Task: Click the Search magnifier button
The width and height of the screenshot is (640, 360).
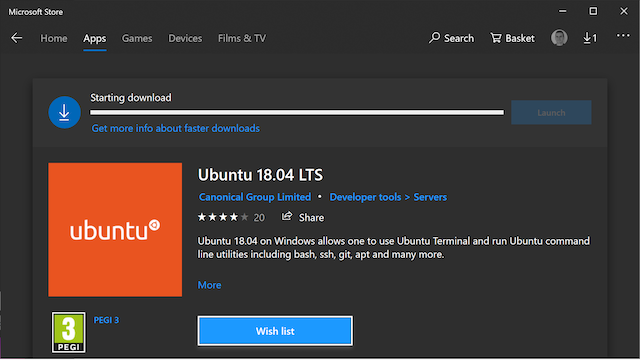Action: coord(451,38)
